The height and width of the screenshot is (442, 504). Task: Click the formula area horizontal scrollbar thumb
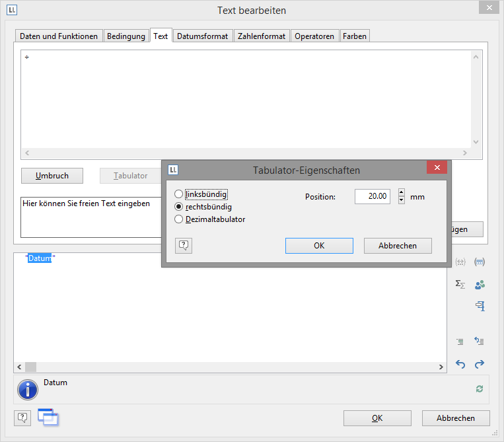(31, 367)
